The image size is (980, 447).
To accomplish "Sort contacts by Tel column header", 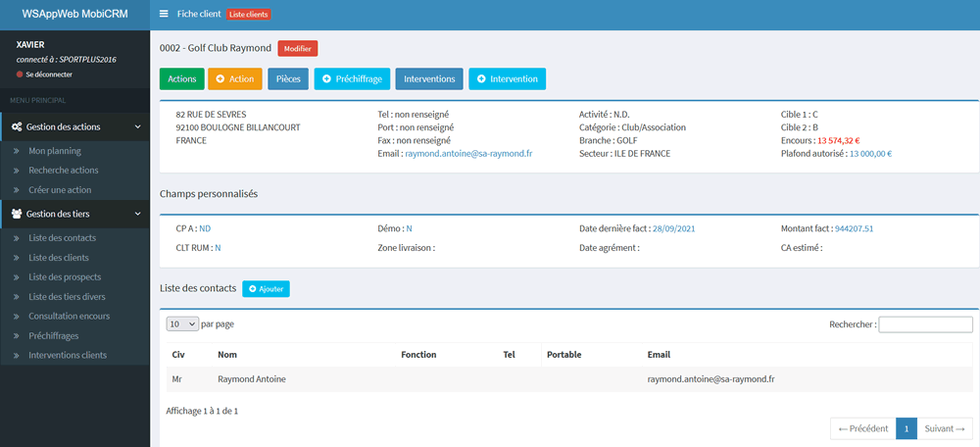I will [519, 355].
